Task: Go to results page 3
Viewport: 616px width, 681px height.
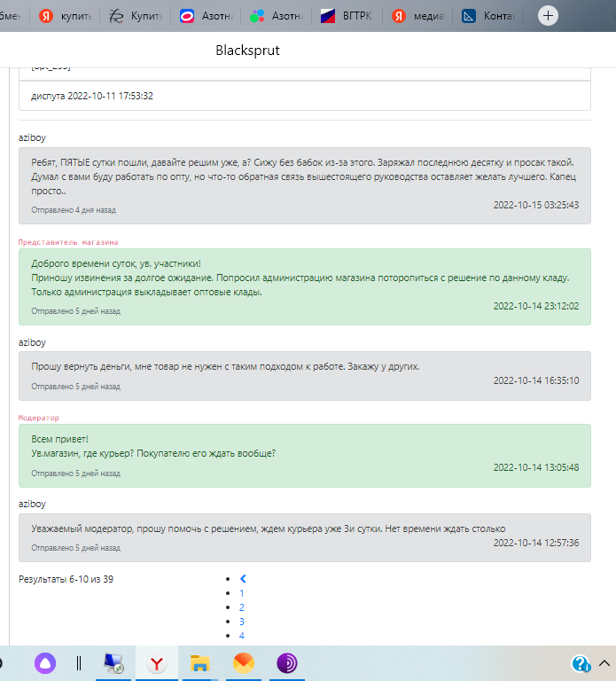Action: click(x=242, y=622)
